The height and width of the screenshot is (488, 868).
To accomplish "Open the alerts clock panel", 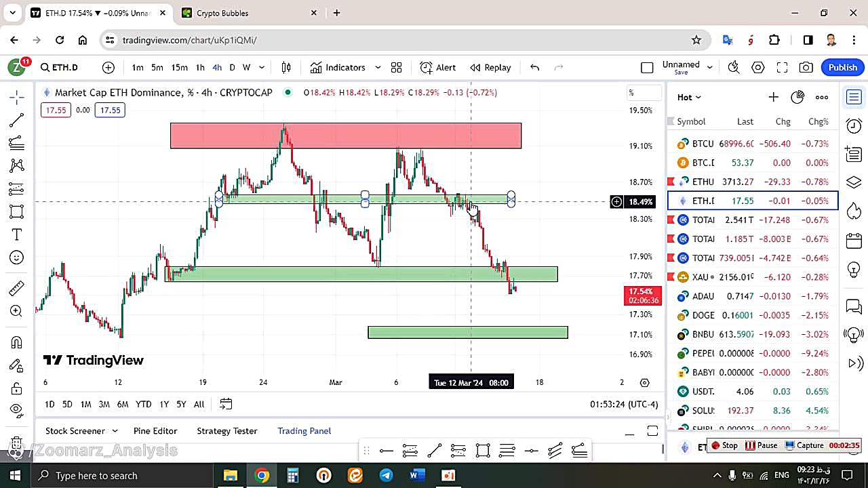I will [854, 125].
